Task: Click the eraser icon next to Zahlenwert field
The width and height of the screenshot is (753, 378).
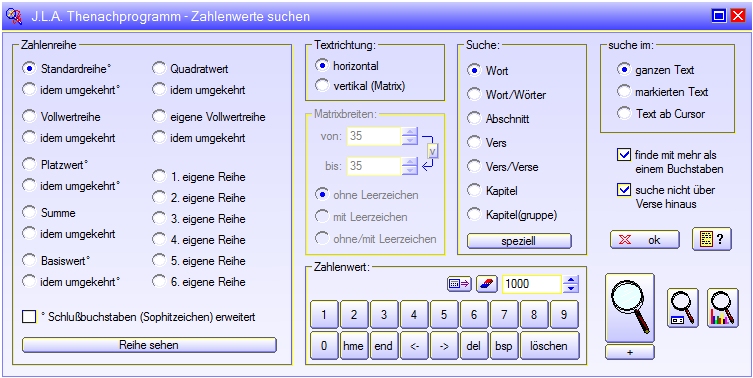Action: pos(487,284)
